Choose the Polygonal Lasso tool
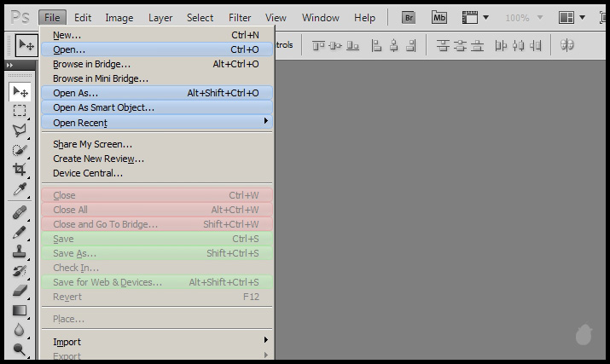The height and width of the screenshot is (364, 610). click(x=19, y=130)
